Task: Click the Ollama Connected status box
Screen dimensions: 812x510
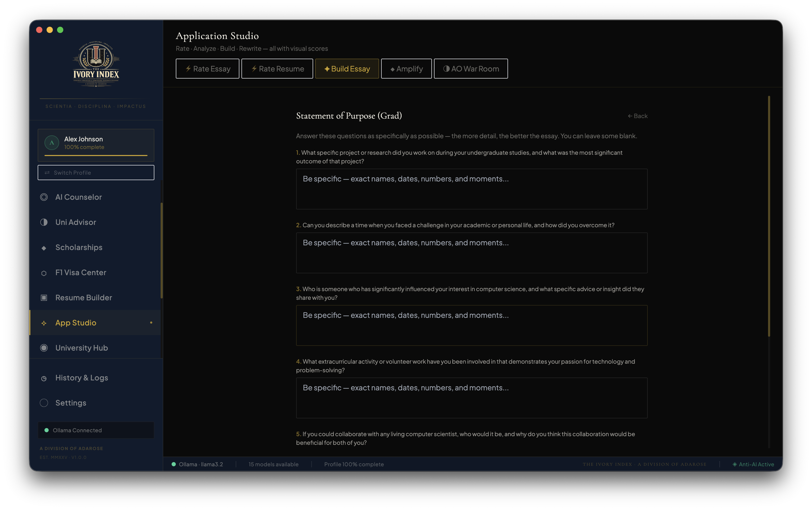Action: (x=96, y=430)
